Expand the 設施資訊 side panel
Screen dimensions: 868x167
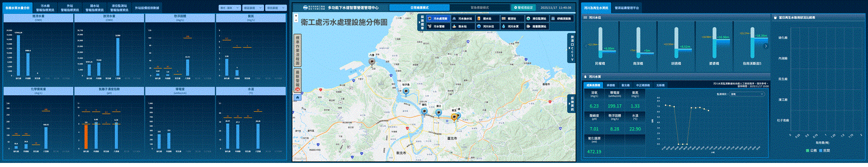click(x=571, y=104)
